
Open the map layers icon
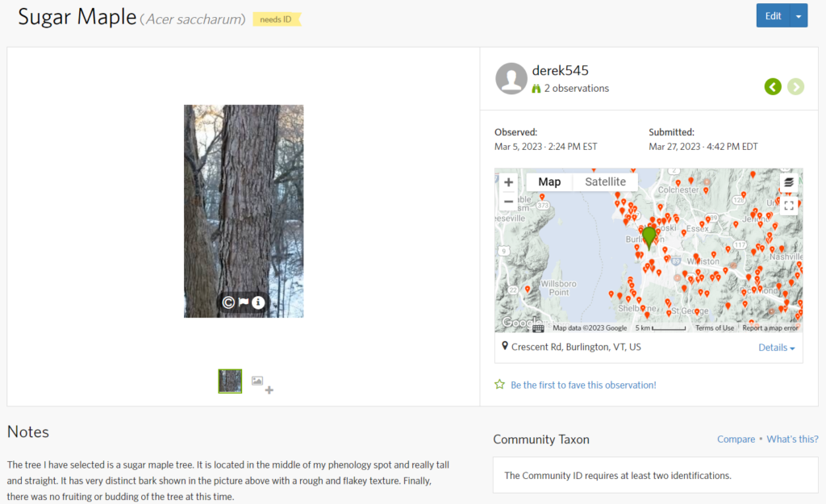[x=789, y=182]
